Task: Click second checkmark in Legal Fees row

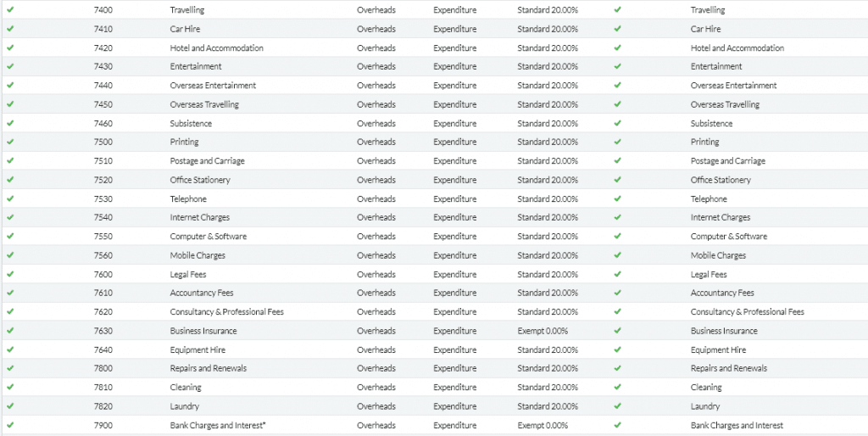Action: click(x=618, y=274)
